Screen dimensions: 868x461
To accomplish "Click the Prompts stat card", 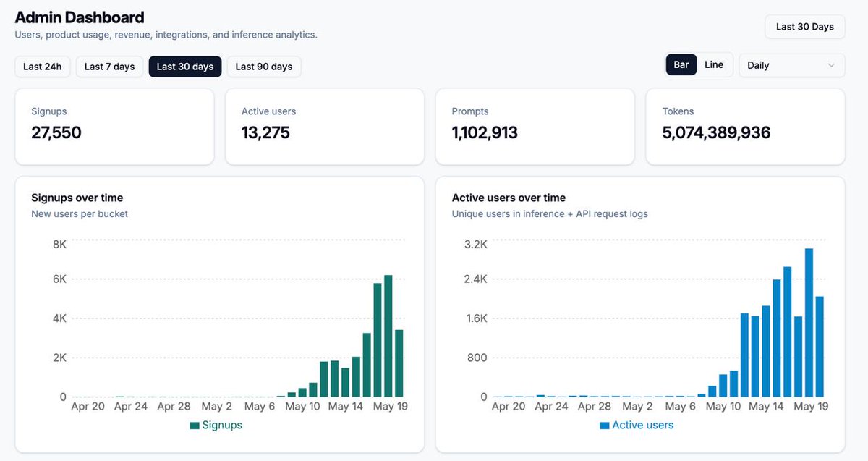I will pos(535,127).
